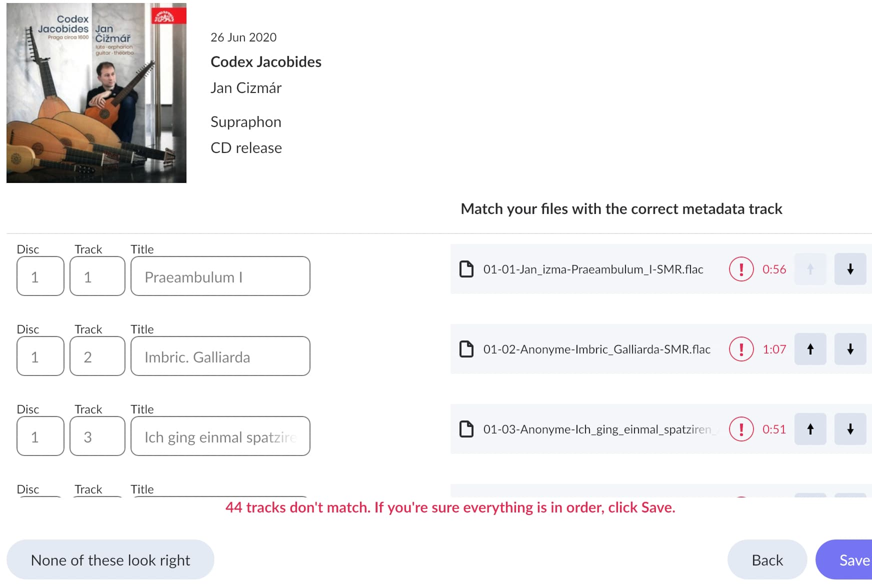Viewport: 872px width, 588px height.
Task: Save the track matching
Action: tap(844, 560)
